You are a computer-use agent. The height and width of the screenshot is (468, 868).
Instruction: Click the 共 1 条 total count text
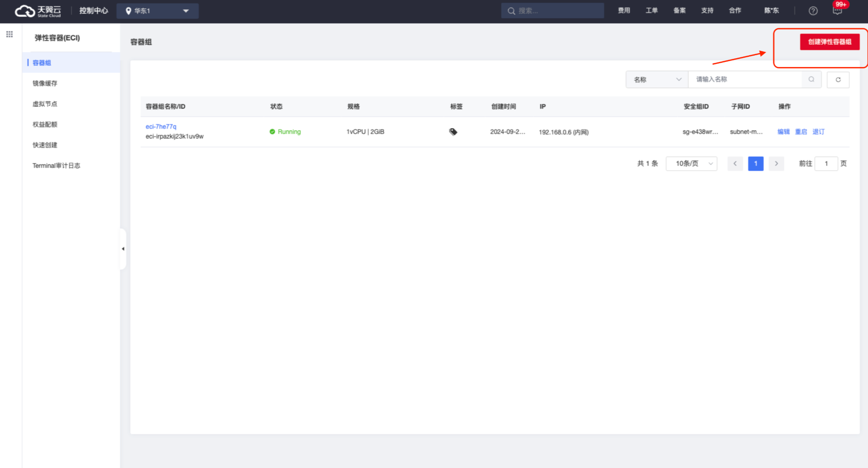click(648, 163)
